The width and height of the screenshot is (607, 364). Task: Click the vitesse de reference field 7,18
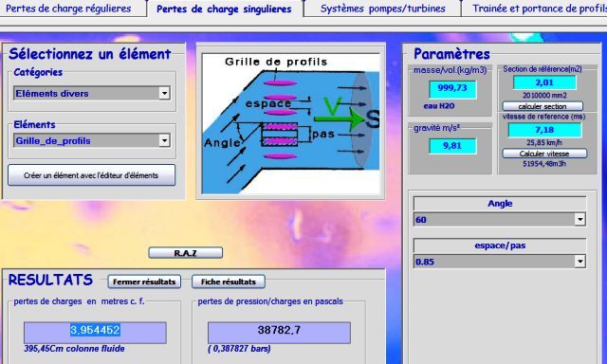[x=544, y=130]
